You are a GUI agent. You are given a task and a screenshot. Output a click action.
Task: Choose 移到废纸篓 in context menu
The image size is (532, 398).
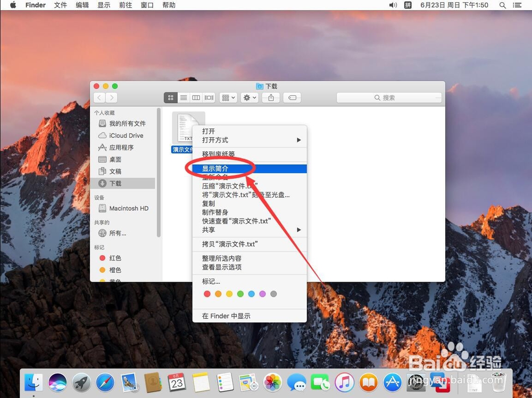(x=250, y=154)
